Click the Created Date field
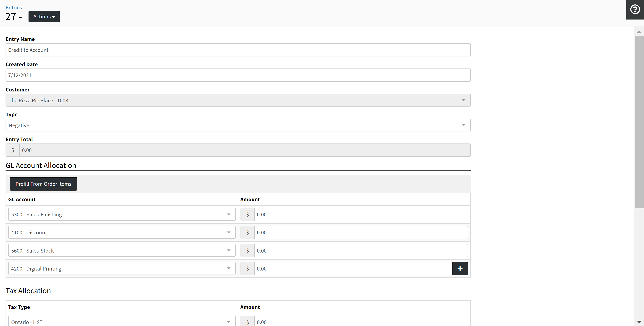The height and width of the screenshot is (326, 644). pyautogui.click(x=238, y=75)
